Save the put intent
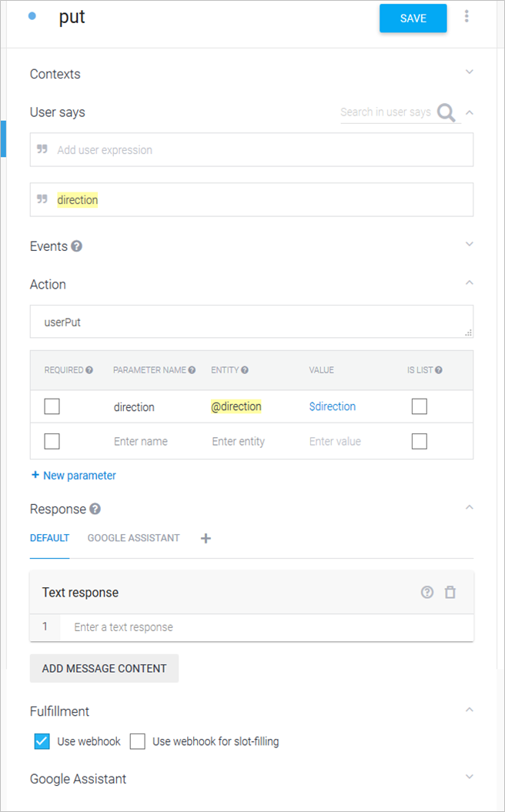 [x=413, y=18]
